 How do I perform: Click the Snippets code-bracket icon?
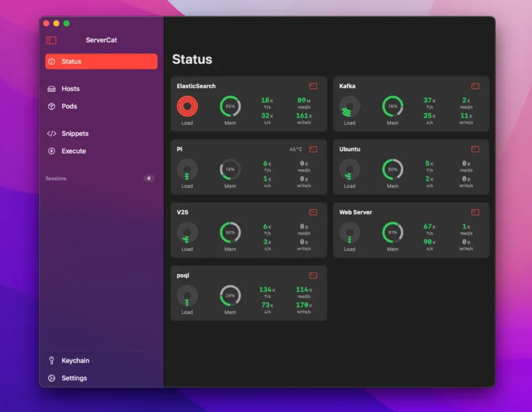[x=52, y=133]
